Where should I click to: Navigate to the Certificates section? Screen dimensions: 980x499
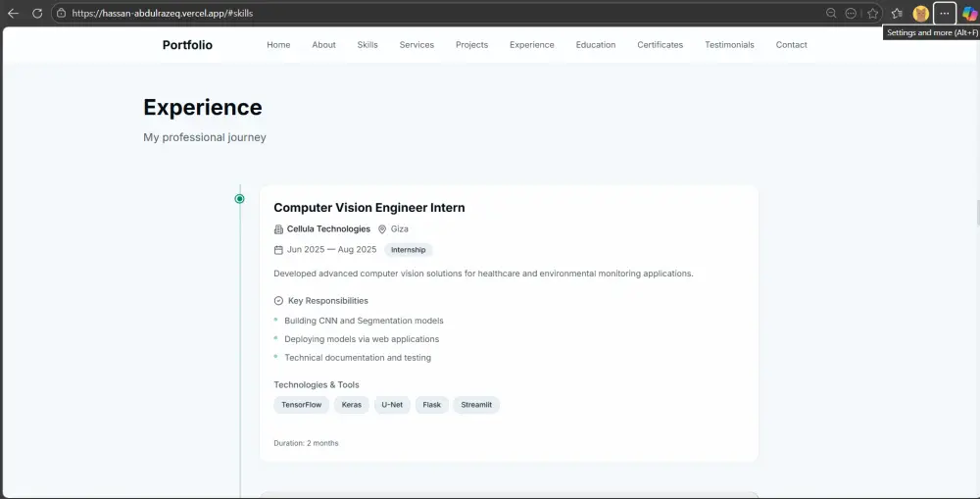pyautogui.click(x=660, y=45)
